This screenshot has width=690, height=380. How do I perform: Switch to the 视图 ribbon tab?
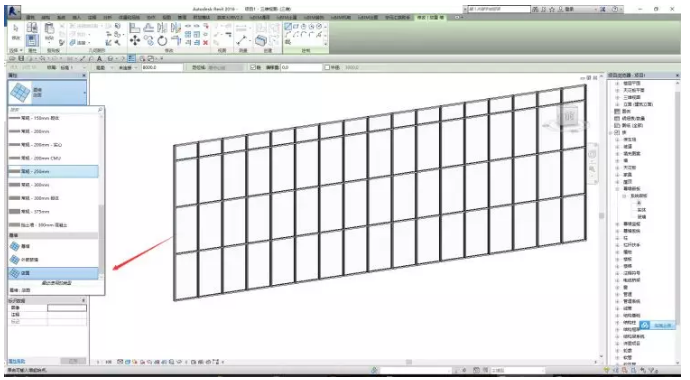tap(167, 18)
